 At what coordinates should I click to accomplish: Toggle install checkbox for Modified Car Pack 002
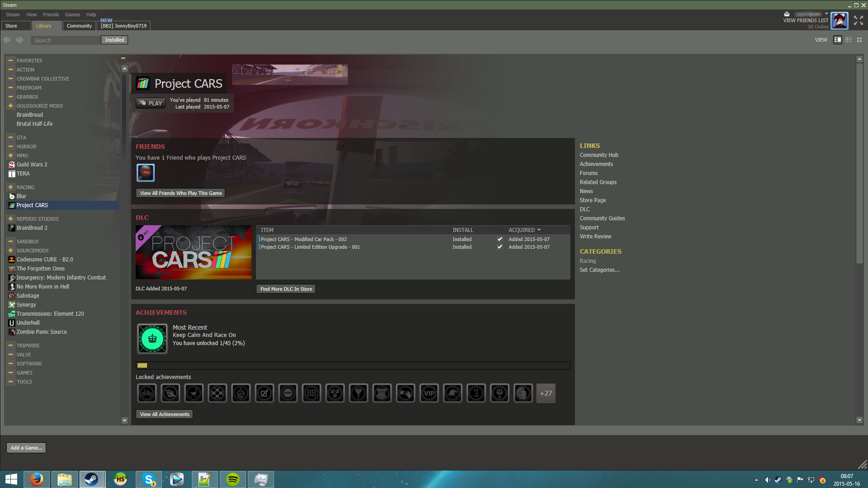500,239
